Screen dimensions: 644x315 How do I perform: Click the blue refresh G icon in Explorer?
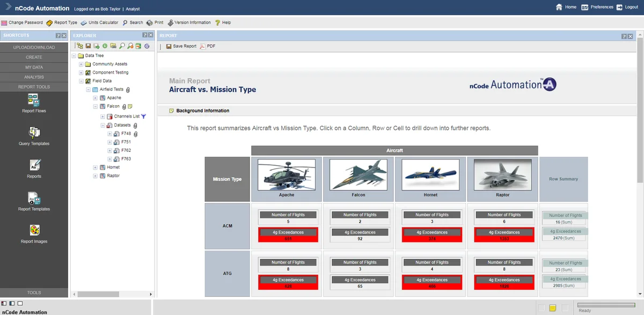pos(147,46)
